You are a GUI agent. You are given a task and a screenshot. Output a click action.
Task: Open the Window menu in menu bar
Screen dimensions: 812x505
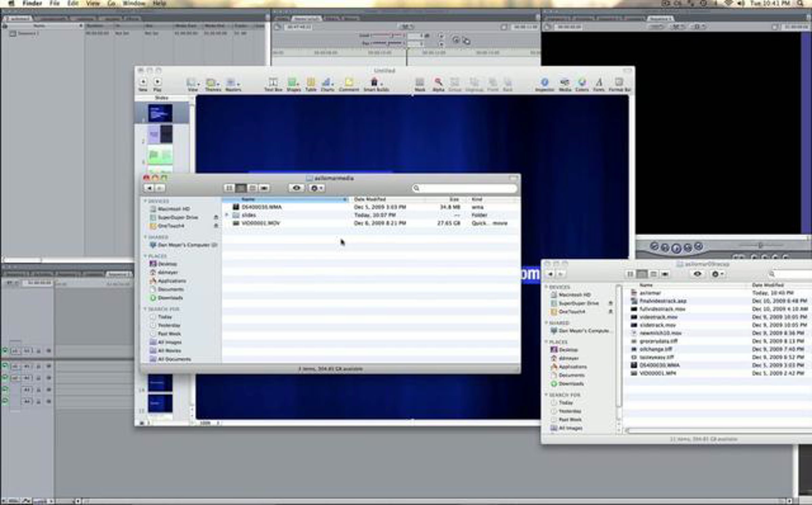click(134, 3)
